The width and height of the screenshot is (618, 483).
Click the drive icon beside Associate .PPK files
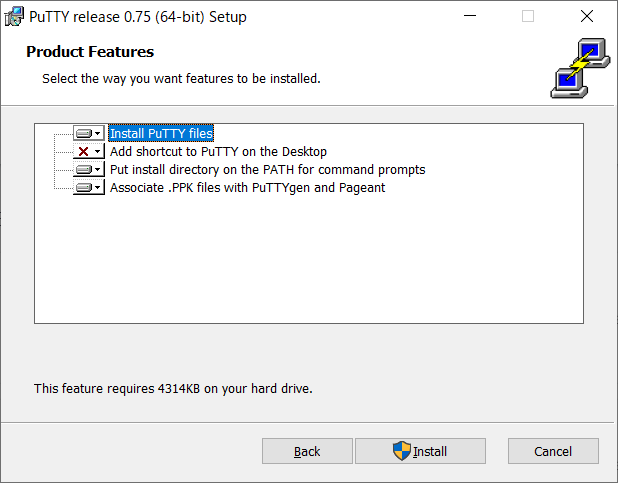click(x=84, y=187)
